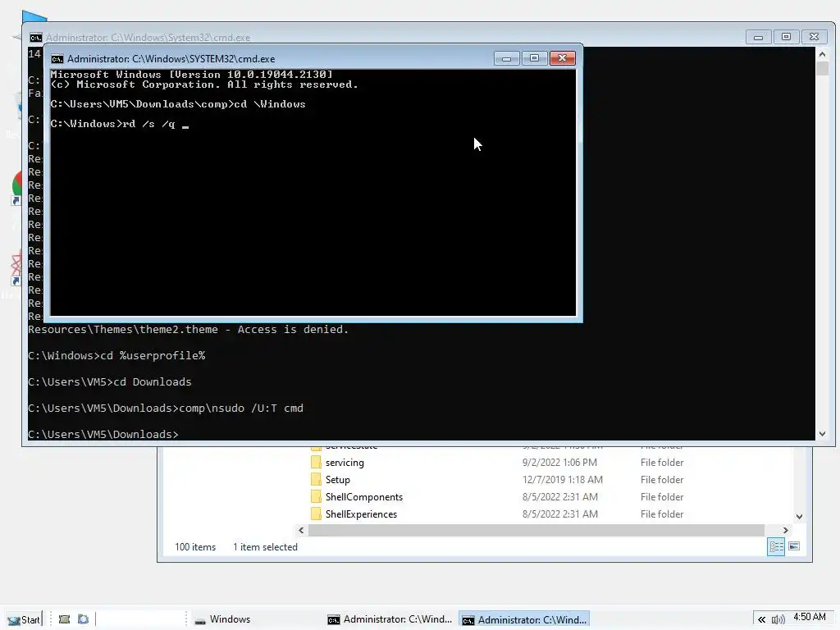Switch to first Administrator cmd taskbar button
The height and width of the screenshot is (630, 840).
point(390,619)
